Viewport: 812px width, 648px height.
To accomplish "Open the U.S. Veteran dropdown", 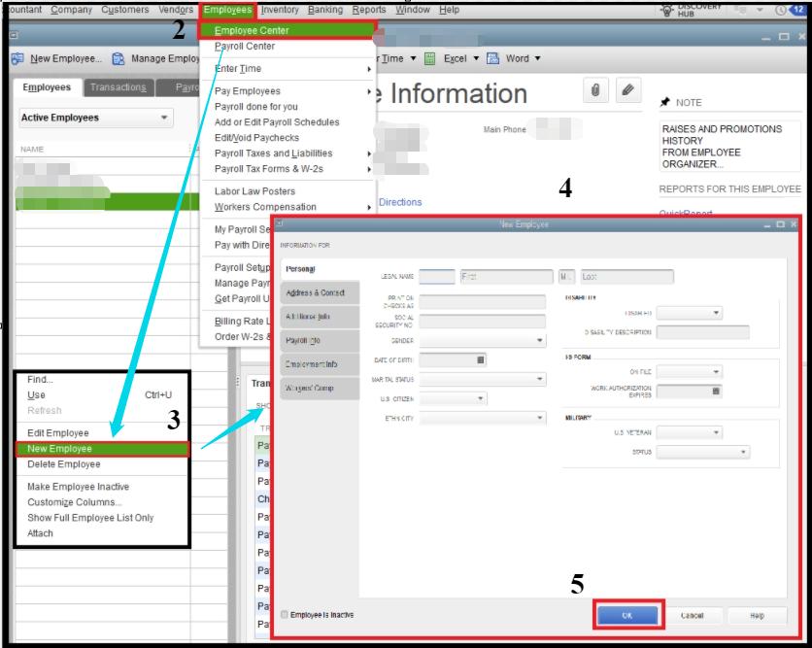I will pos(689,432).
